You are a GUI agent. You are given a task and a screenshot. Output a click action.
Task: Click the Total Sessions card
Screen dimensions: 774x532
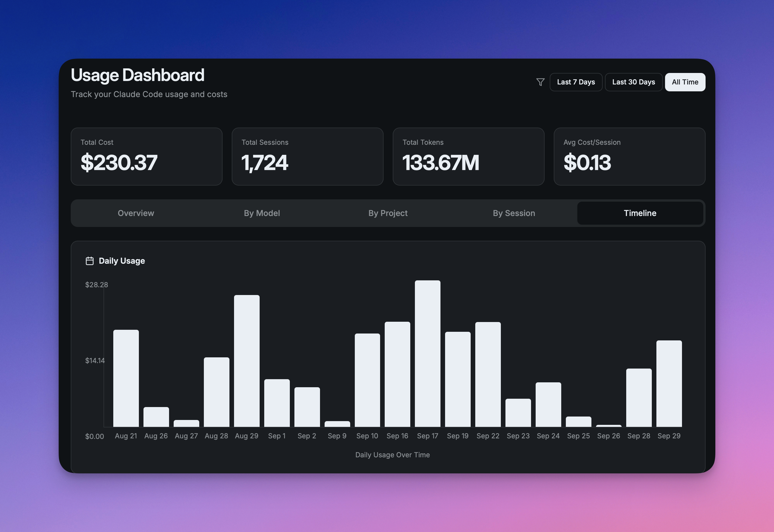(307, 156)
